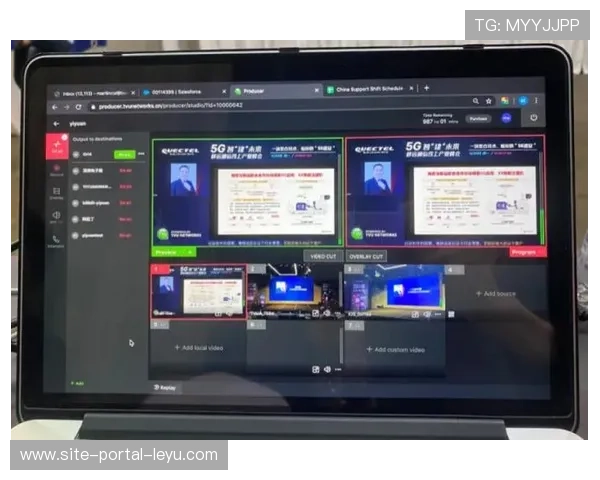Select source 1 slide thumbnail

point(198,292)
